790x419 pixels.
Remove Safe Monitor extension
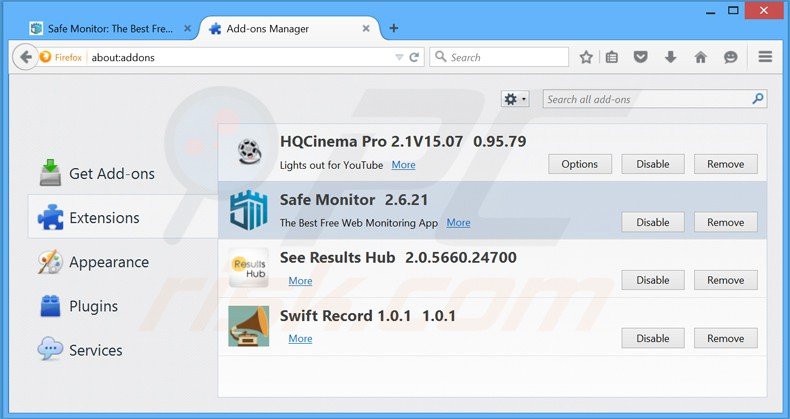pyautogui.click(x=726, y=222)
